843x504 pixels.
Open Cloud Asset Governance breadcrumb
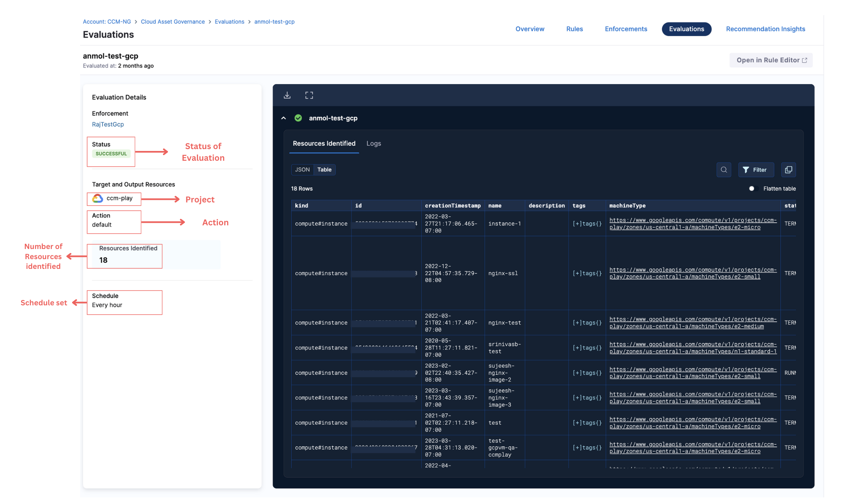[173, 22]
